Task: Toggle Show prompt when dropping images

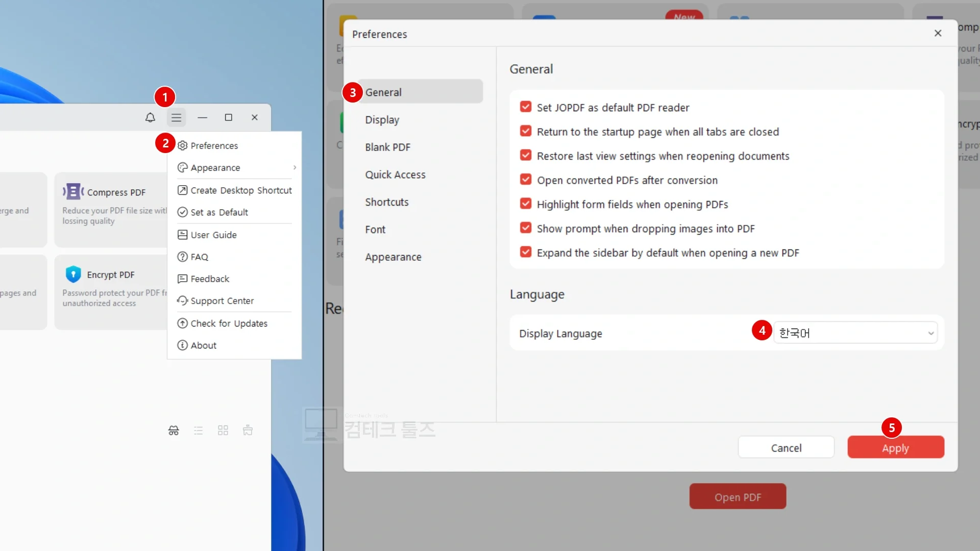Action: (x=526, y=228)
